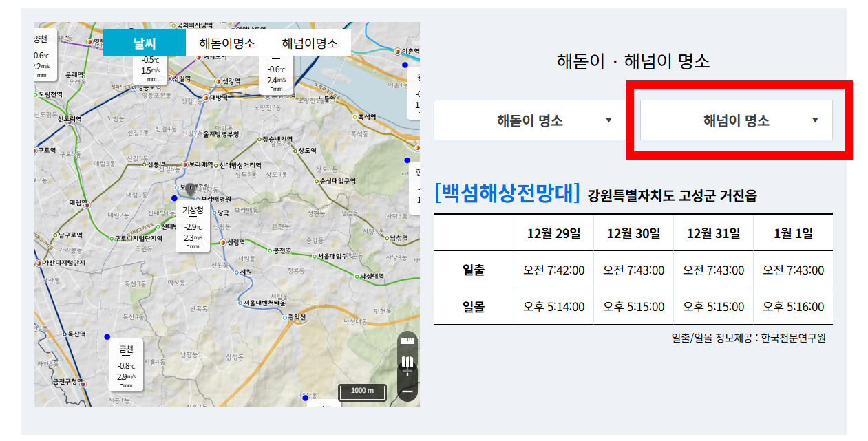Click the 일출 row label
Image resolution: width=868 pixels, height=441 pixels.
(x=474, y=270)
